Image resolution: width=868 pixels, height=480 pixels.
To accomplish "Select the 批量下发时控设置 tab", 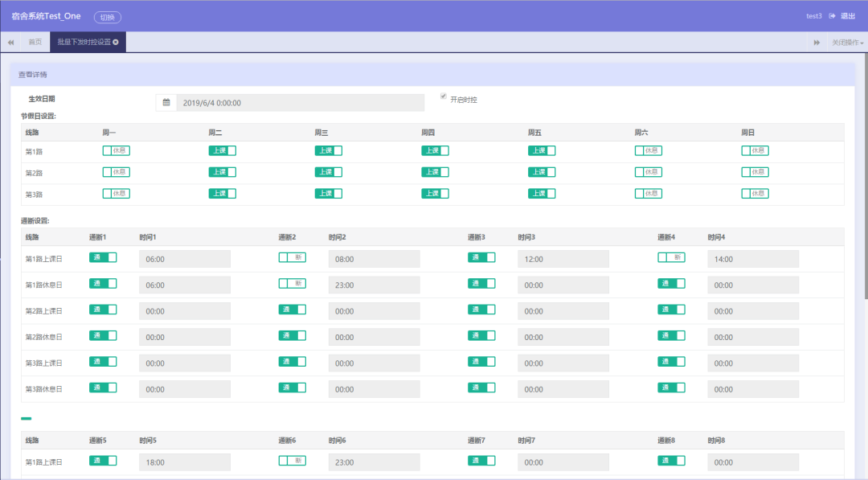I will tap(84, 42).
